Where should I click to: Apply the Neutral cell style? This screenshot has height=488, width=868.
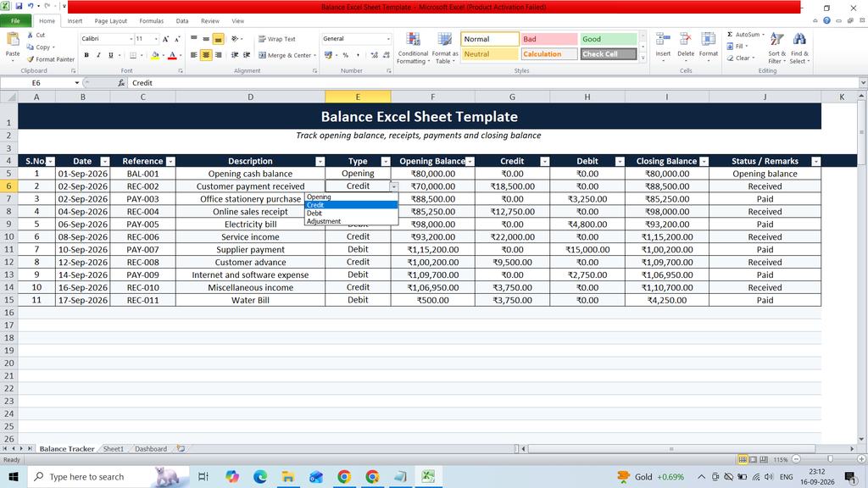click(489, 54)
